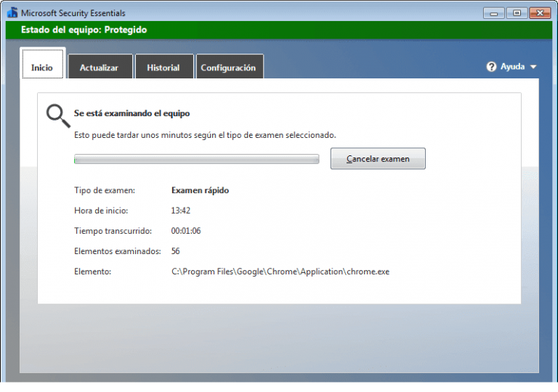Click the Examen rápido scan type value
Screen dimensions: 558x392
[200, 190]
